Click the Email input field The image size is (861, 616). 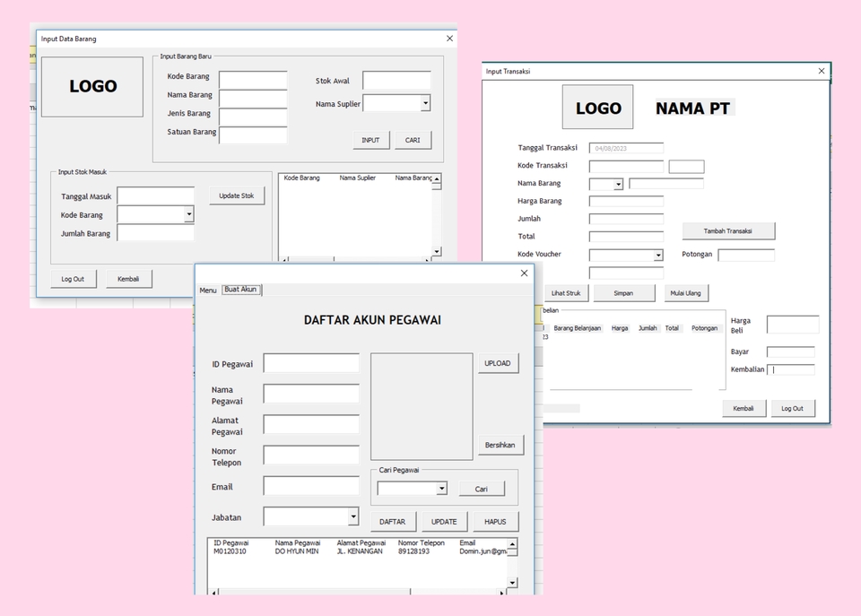coord(311,486)
